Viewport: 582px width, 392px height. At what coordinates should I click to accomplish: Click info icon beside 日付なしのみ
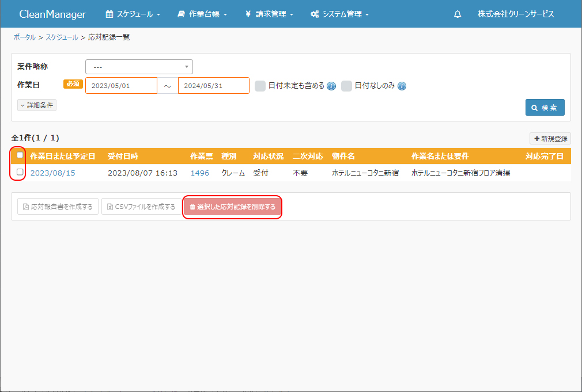click(x=402, y=86)
